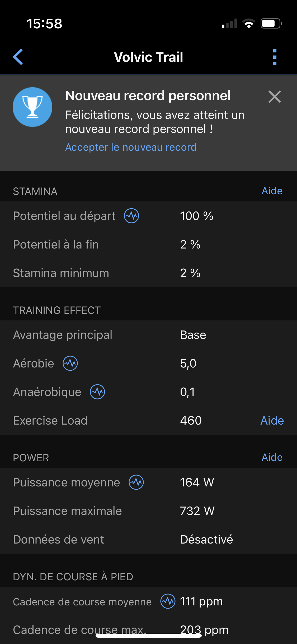Open Aide for the Power section
Image resolution: width=297 pixels, height=644 pixels.
(272, 457)
